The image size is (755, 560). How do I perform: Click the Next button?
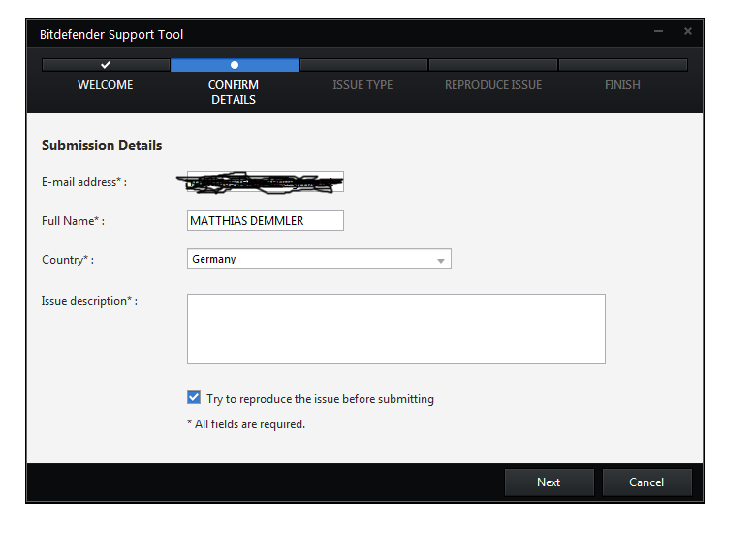[x=549, y=482]
